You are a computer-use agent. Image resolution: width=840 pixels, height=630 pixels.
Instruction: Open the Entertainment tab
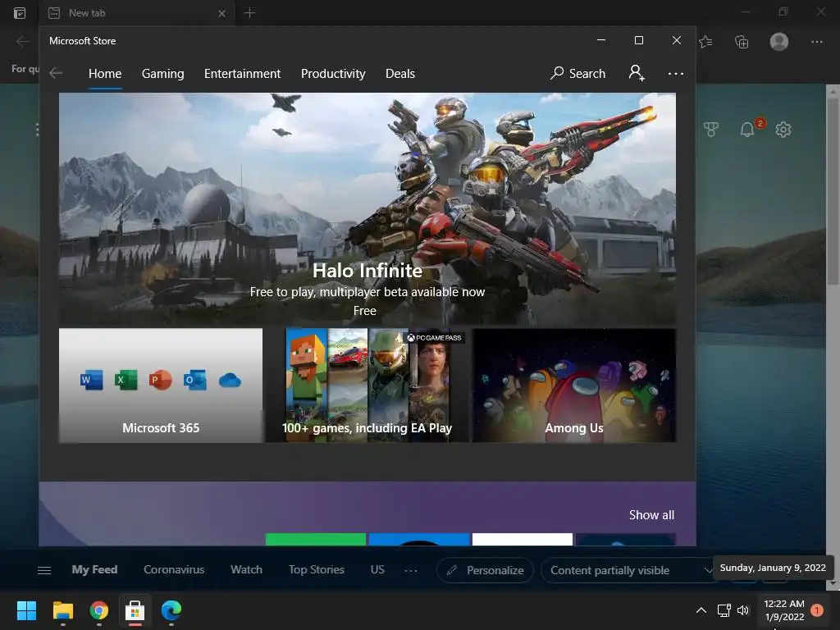[242, 73]
